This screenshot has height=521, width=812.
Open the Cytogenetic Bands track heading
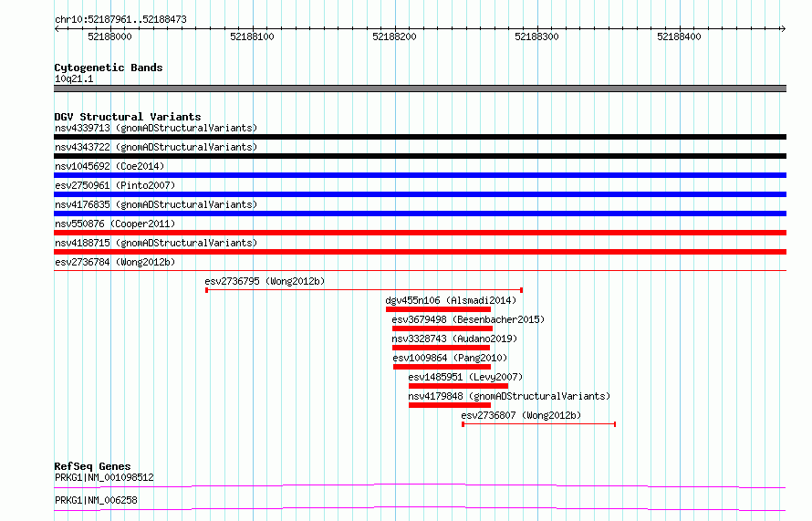[109, 68]
